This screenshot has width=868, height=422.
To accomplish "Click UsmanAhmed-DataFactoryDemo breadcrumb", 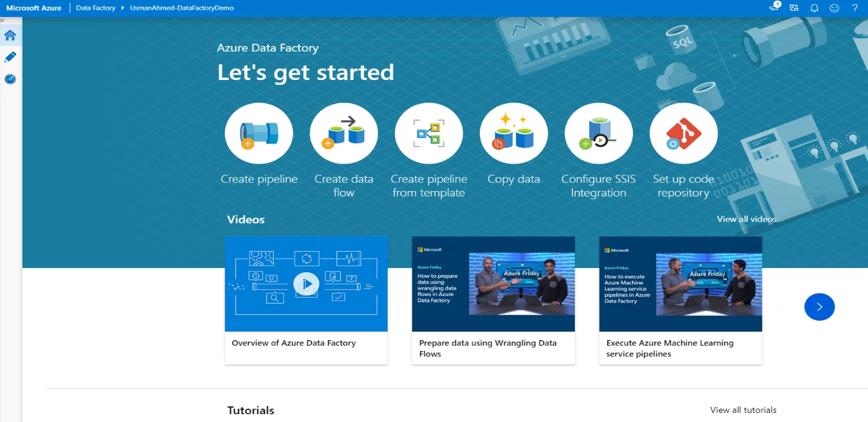I will pyautogui.click(x=182, y=8).
